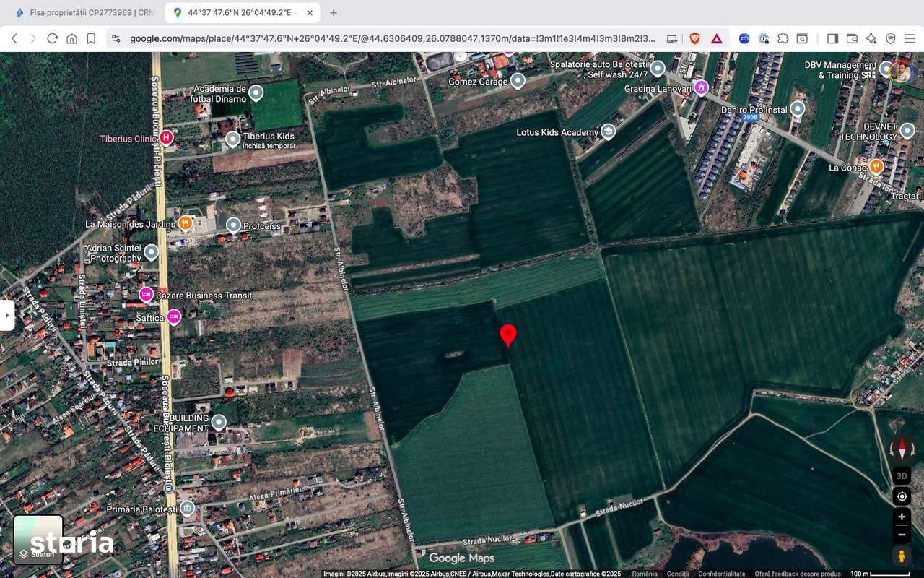
Task: Select the coordinates map tab
Action: (238, 12)
